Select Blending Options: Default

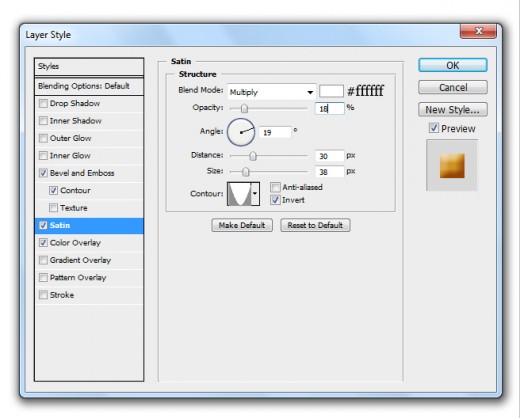coord(89,86)
